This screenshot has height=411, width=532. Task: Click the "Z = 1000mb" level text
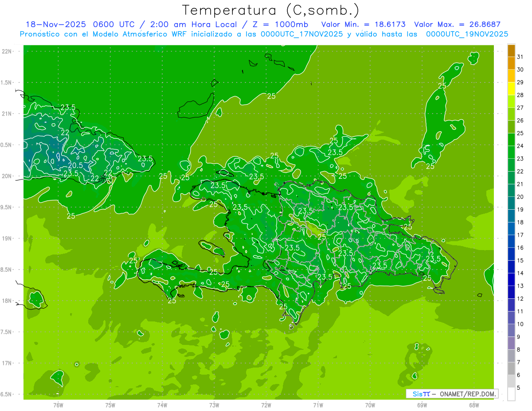[x=280, y=24]
